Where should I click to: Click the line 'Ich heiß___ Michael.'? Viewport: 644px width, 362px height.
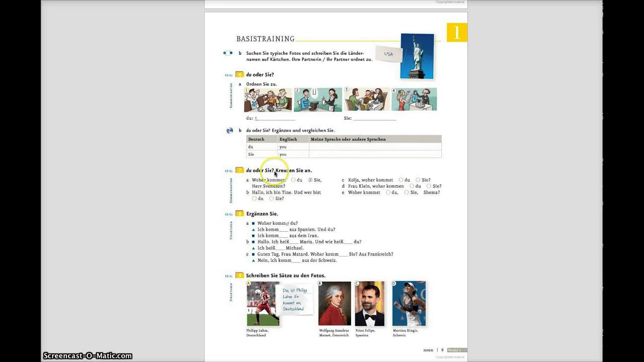click(x=281, y=248)
